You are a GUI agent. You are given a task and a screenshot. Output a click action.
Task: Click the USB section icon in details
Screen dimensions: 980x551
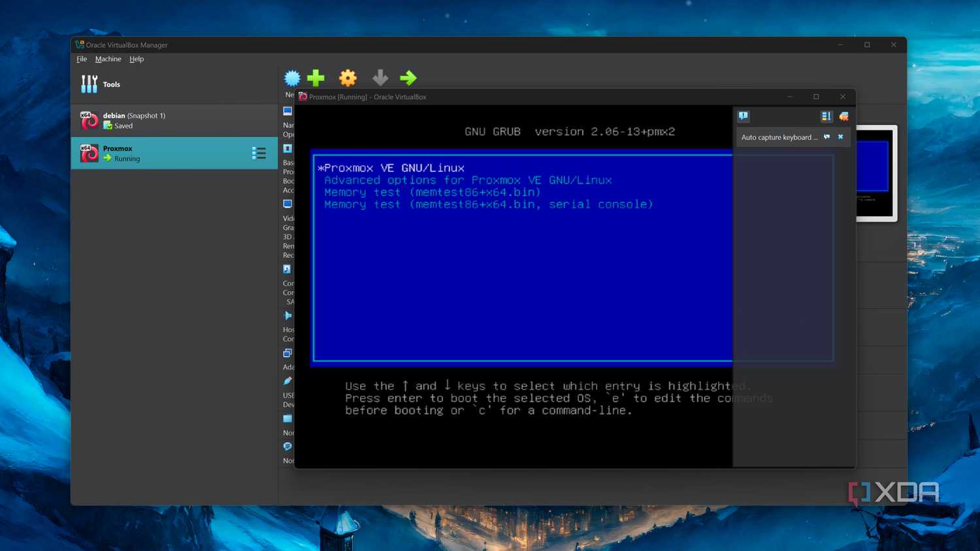(x=287, y=381)
